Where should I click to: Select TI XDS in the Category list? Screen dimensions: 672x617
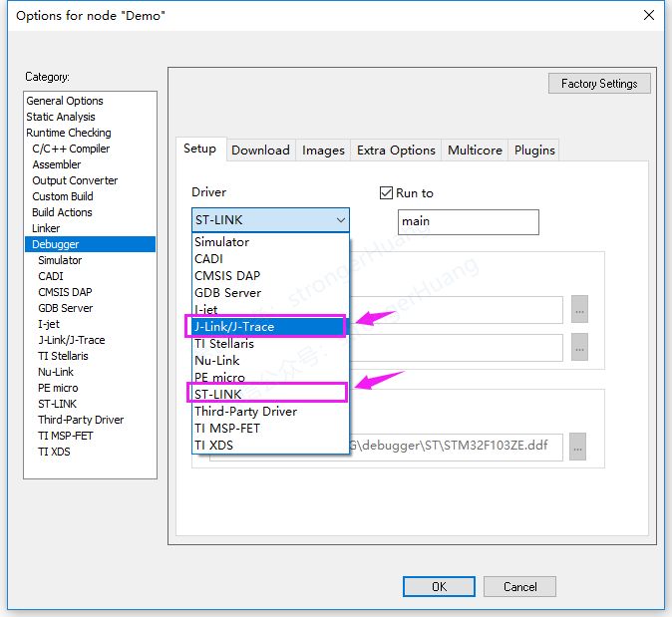[90, 452]
